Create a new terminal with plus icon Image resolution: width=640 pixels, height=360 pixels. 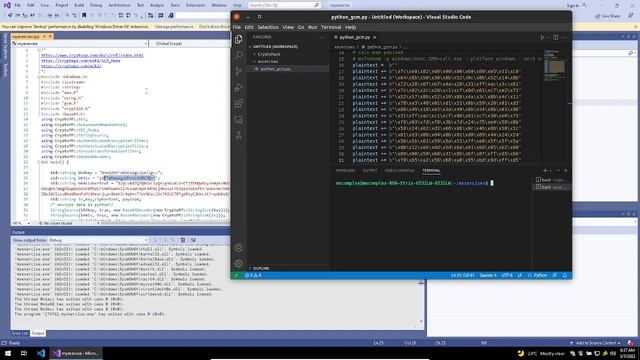pos(544,170)
